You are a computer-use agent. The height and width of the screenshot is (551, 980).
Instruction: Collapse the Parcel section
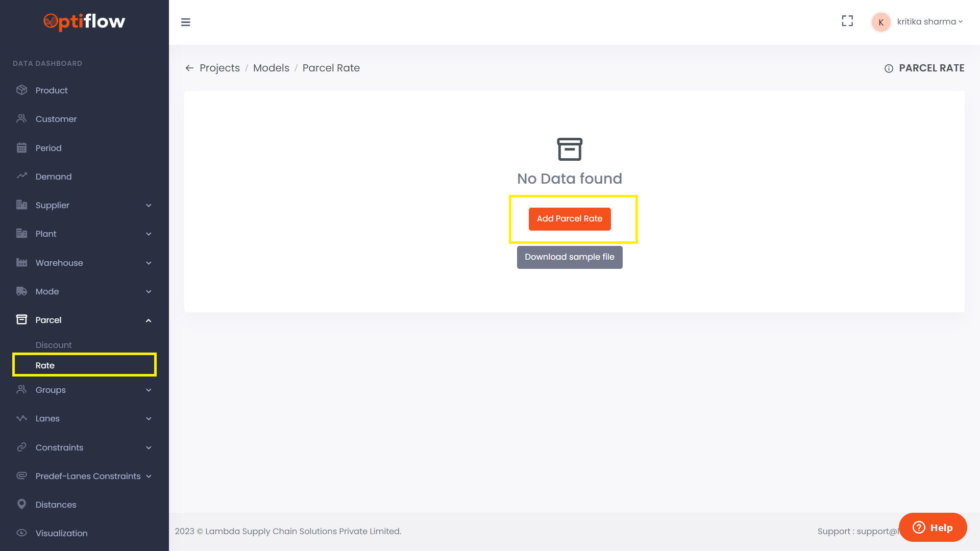coord(149,320)
